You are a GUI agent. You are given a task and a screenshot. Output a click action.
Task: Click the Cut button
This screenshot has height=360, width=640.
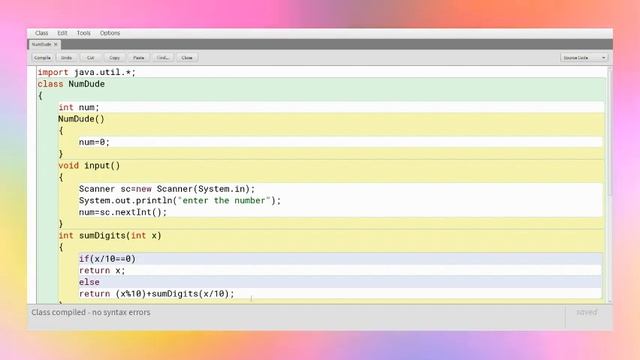click(x=90, y=58)
